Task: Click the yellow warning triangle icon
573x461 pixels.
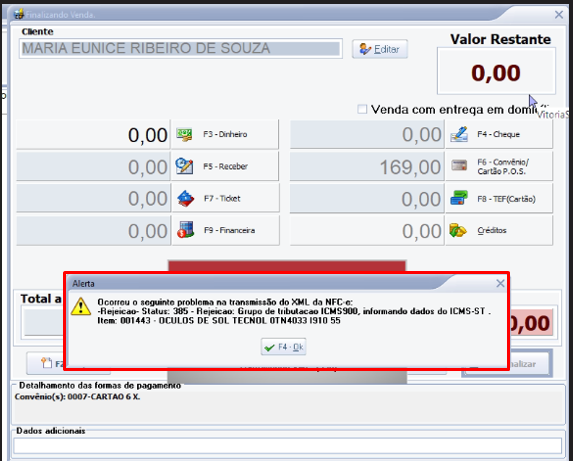Action: pos(81,306)
